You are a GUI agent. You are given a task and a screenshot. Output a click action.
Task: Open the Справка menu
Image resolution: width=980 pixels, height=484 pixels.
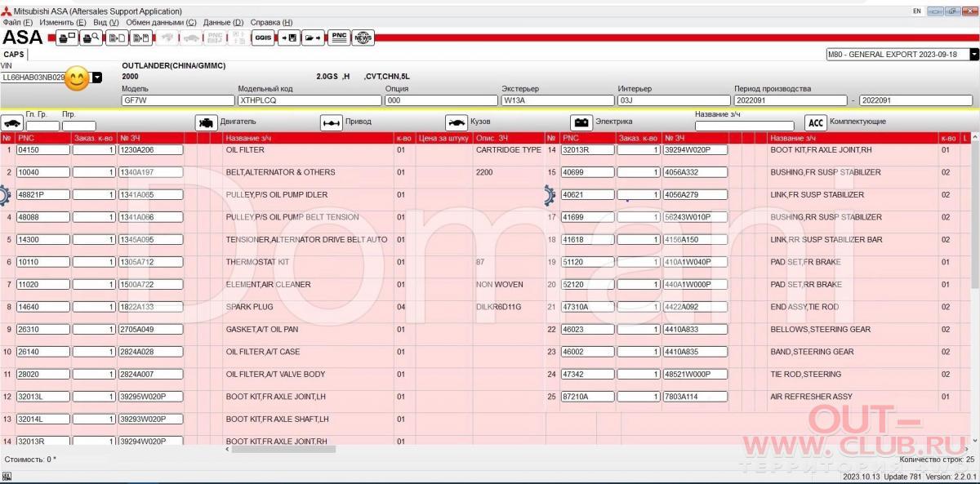pyautogui.click(x=271, y=23)
